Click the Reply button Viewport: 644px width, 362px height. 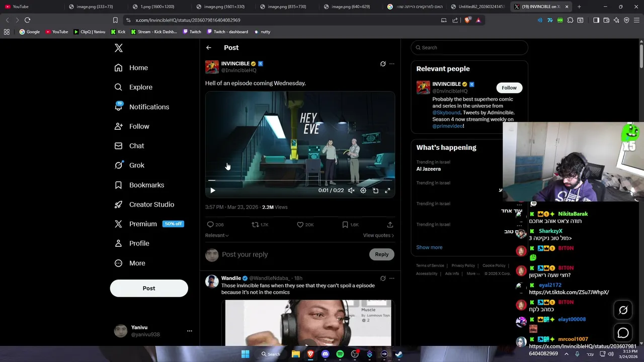(x=382, y=254)
